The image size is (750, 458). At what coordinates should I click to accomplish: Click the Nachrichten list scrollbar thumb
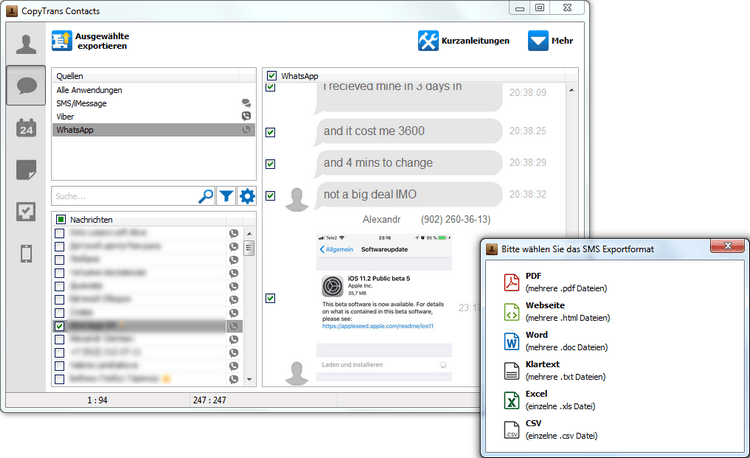tap(249, 248)
